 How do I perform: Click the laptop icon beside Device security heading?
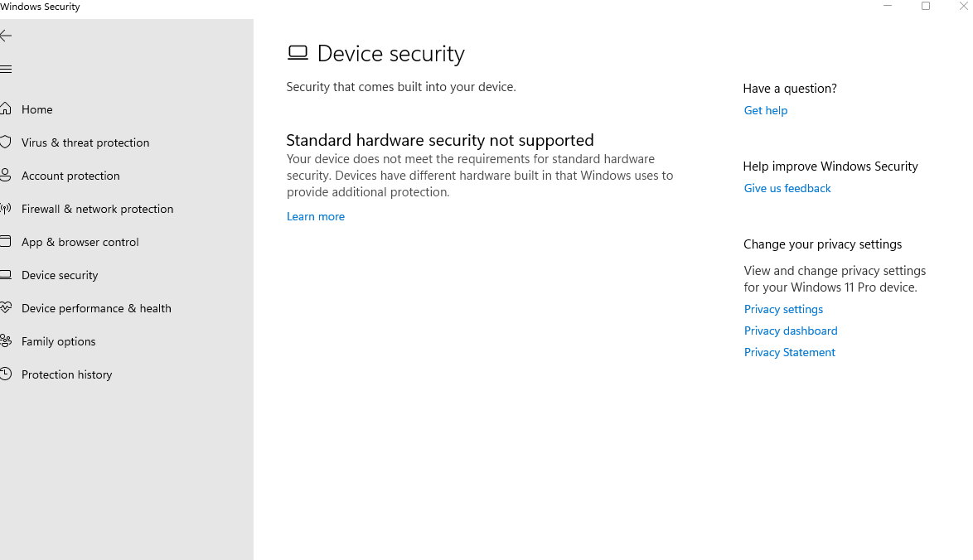[x=298, y=53]
